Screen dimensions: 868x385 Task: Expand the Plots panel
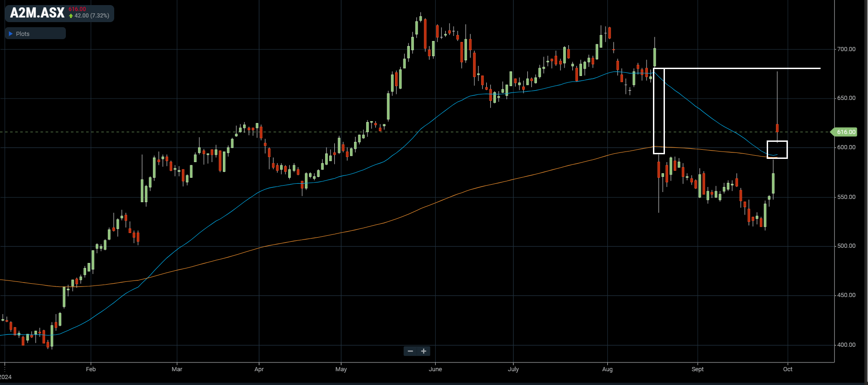coord(35,34)
